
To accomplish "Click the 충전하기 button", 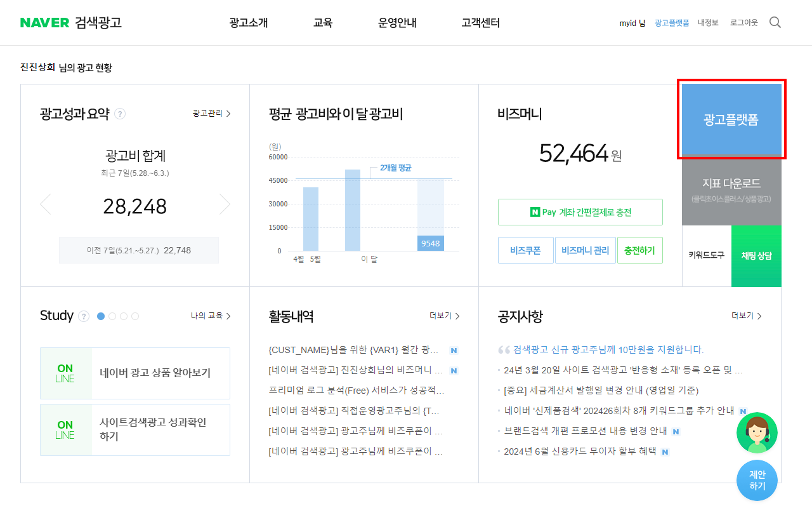I will tap(640, 250).
